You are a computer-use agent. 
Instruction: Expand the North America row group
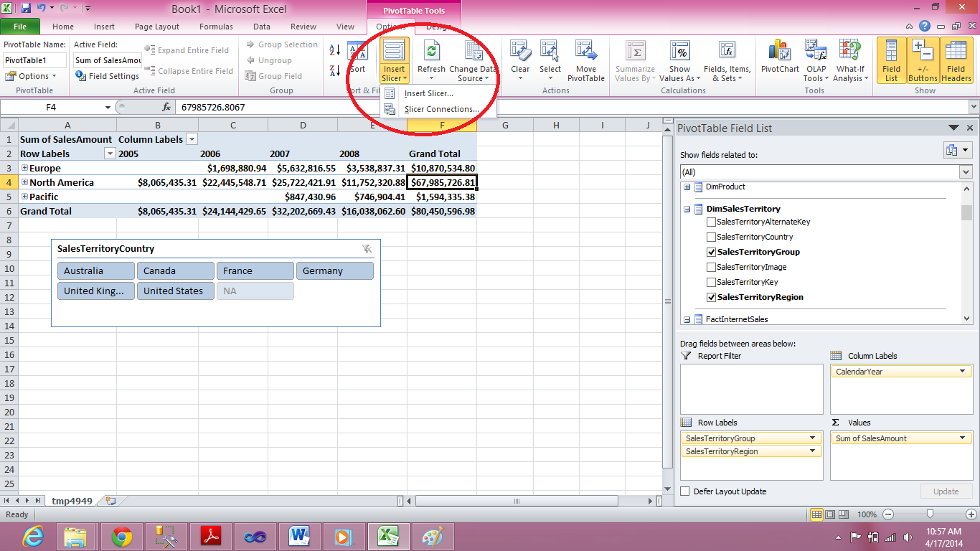24,182
